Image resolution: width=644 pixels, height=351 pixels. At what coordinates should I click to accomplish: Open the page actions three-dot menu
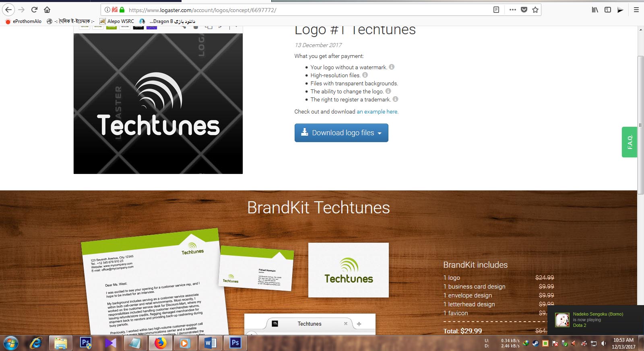coord(512,10)
